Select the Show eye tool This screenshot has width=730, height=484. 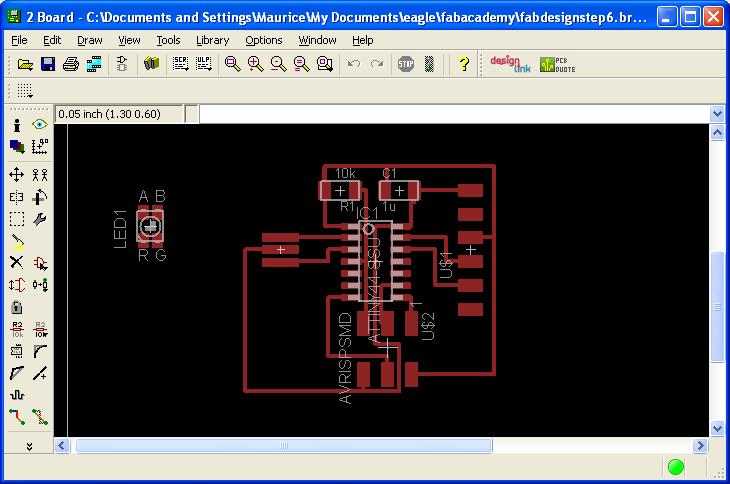tap(40, 124)
